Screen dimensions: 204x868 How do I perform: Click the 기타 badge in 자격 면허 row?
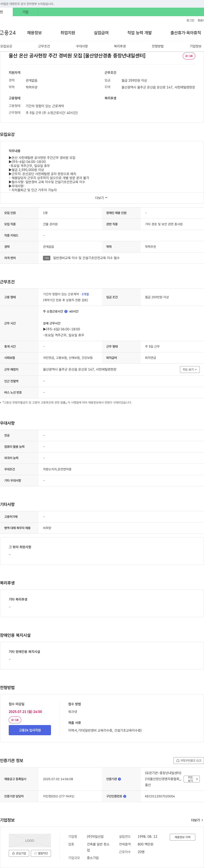[x=47, y=258]
